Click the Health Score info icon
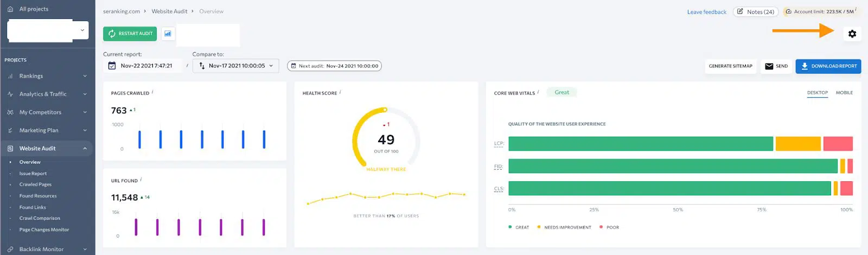Viewport: 868px width, 255px height. click(x=340, y=92)
